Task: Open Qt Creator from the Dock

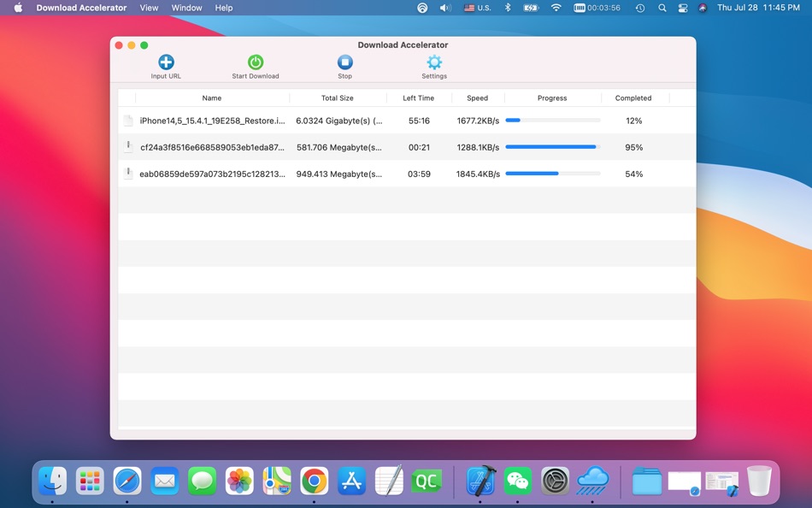Action: pyautogui.click(x=427, y=481)
